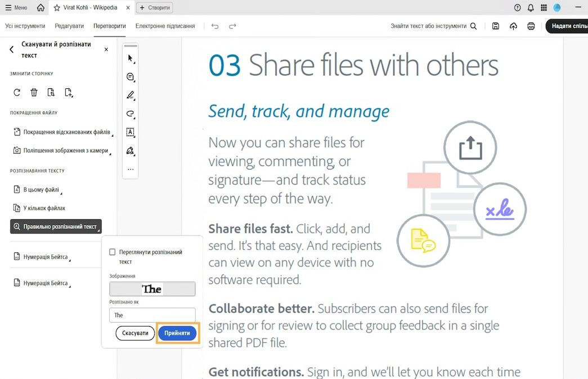Viewport: 588px width, 379px height.
Task: Click the 'Send, track, and manage' subtitle
Action: [299, 111]
